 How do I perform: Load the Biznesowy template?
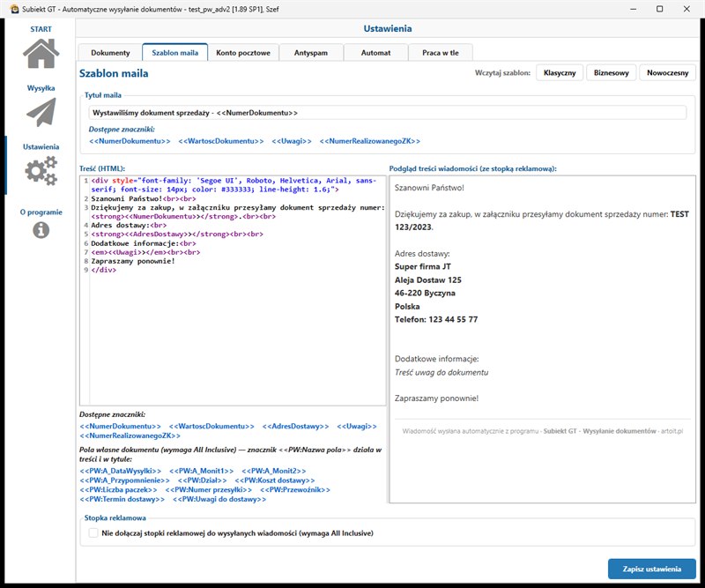[611, 73]
